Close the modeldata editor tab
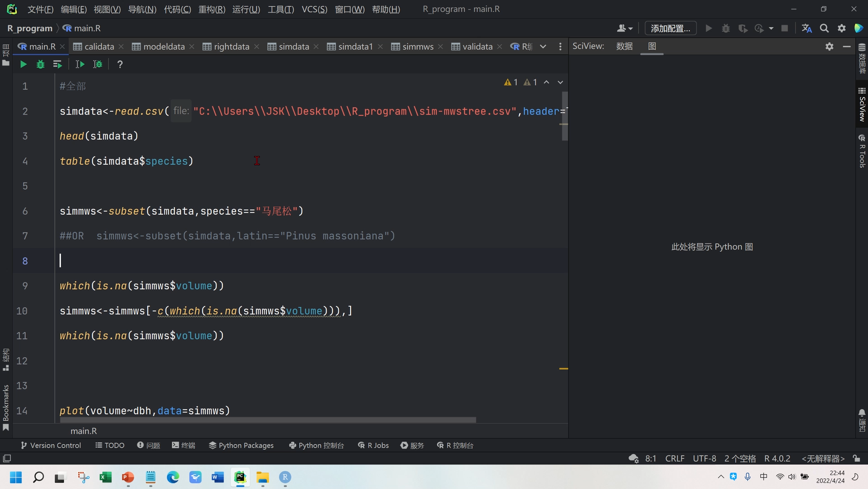The image size is (868, 489). point(192,46)
